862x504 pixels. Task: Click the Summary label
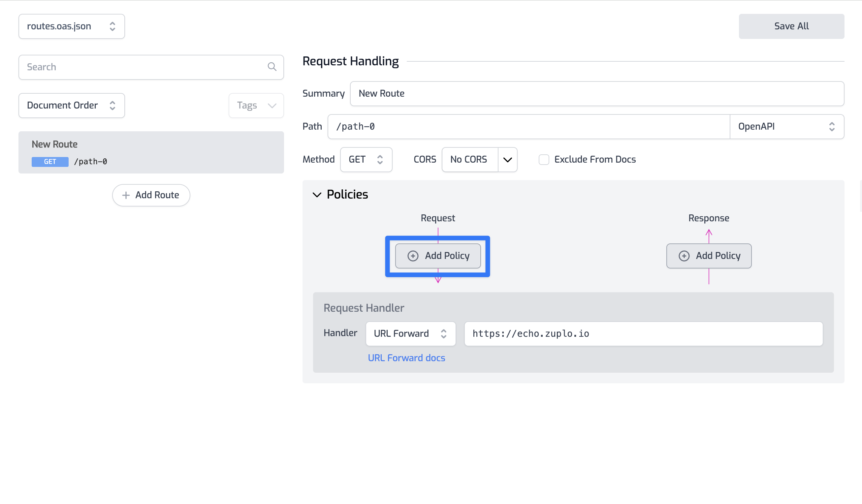click(324, 94)
